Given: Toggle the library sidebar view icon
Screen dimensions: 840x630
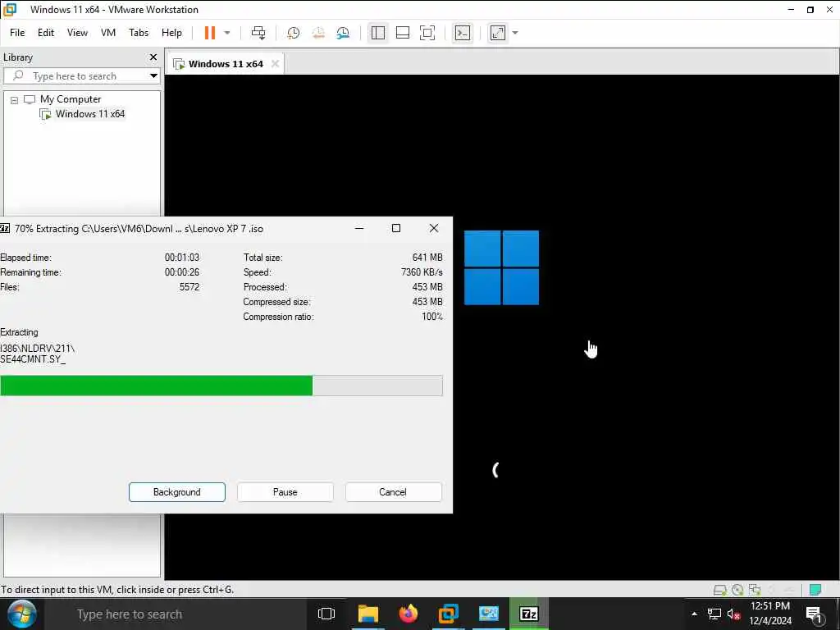Looking at the screenshot, I should 377,33.
